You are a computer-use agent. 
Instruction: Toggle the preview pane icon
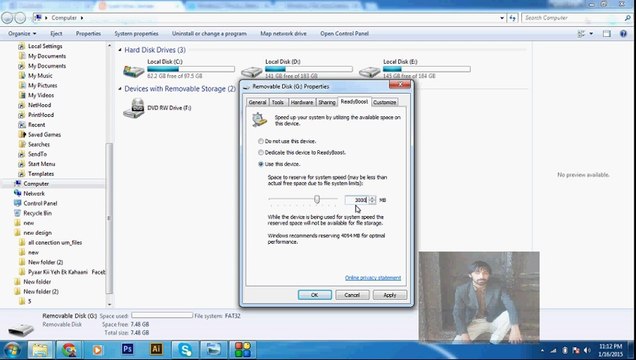coord(606,34)
